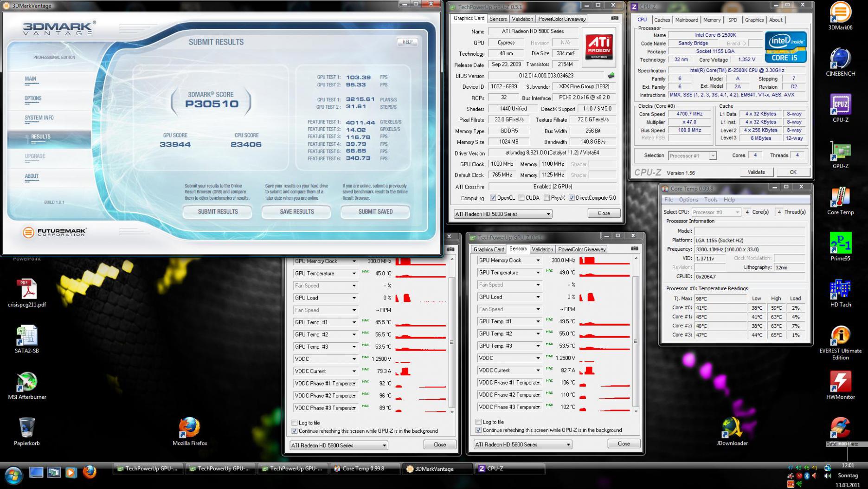Toggle the OpenCL checkbox in GPU-Z
The height and width of the screenshot is (489, 868).
tap(493, 198)
